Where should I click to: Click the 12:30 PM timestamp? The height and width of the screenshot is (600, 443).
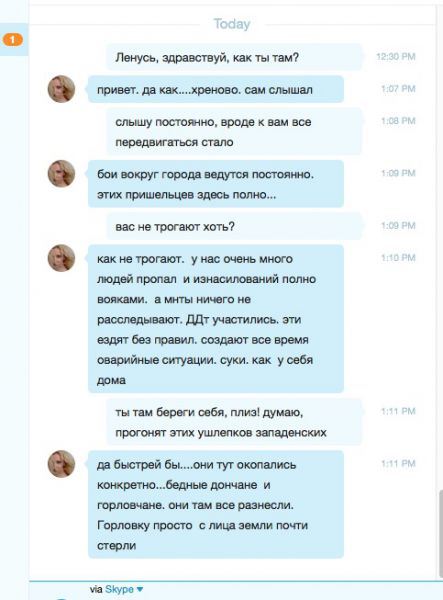(396, 57)
